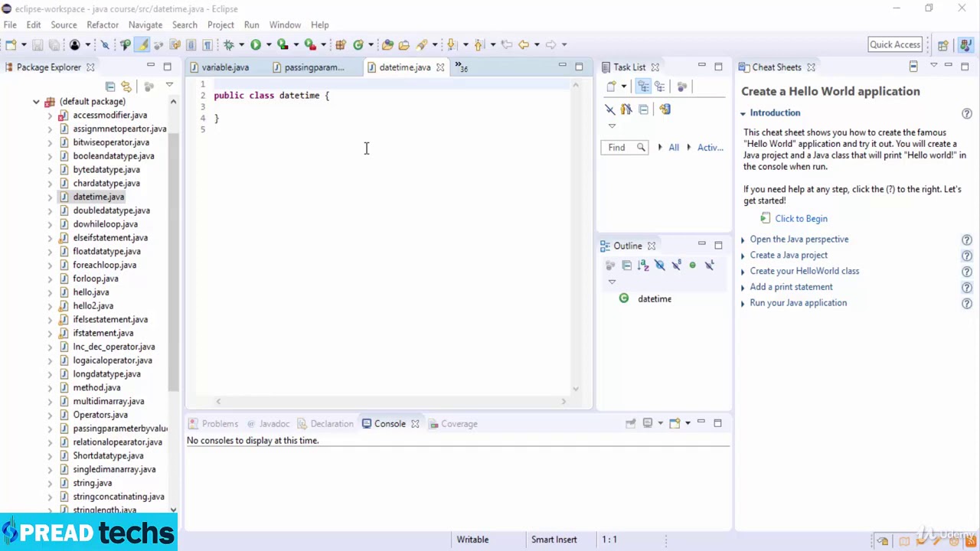This screenshot has height=551, width=980.
Task: Click Create your HelloWorld class step link
Action: point(805,271)
